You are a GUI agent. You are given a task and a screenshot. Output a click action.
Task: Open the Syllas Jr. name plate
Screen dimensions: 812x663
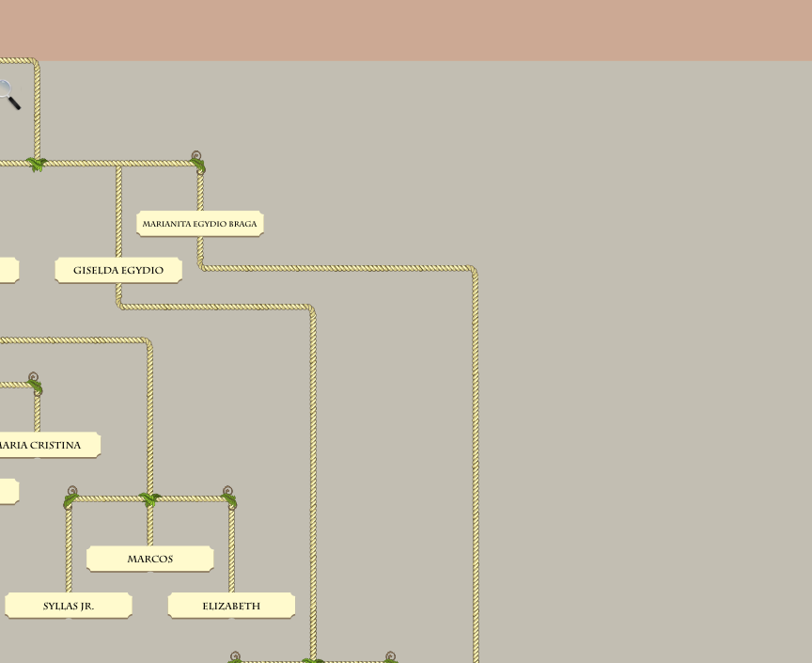[69, 607]
